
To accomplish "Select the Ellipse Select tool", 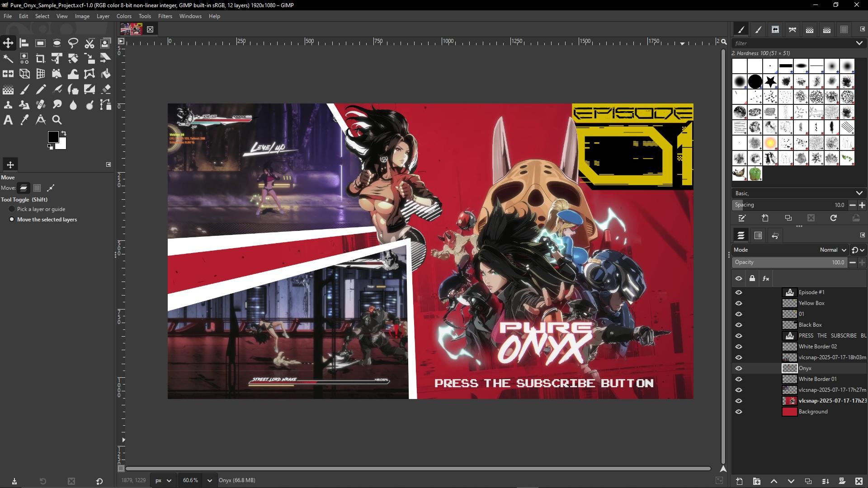I will 57,43.
